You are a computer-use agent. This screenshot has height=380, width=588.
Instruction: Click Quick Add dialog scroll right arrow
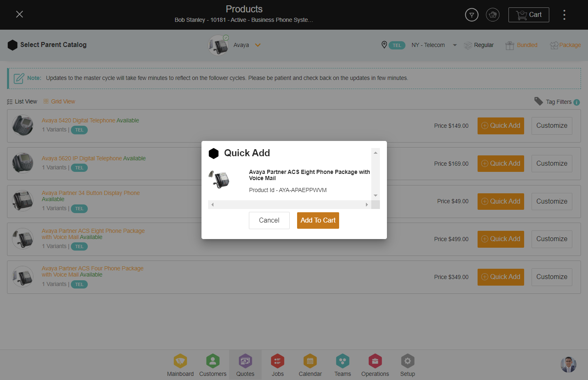(367, 204)
